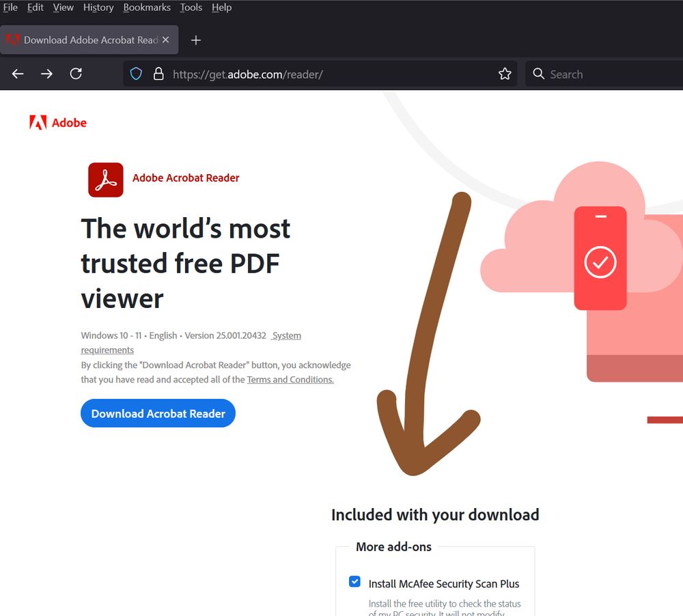View site security padlock information
Image resolution: width=683 pixels, height=616 pixels.
tap(158, 74)
